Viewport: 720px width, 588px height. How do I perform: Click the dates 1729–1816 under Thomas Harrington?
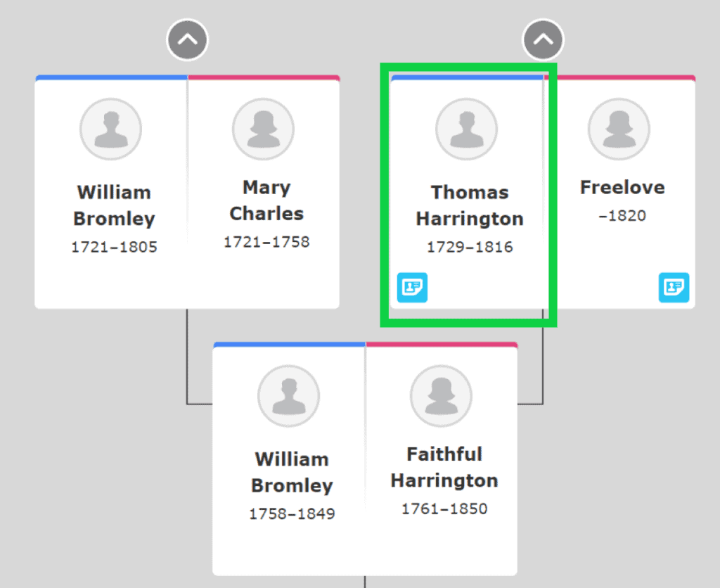(469, 247)
